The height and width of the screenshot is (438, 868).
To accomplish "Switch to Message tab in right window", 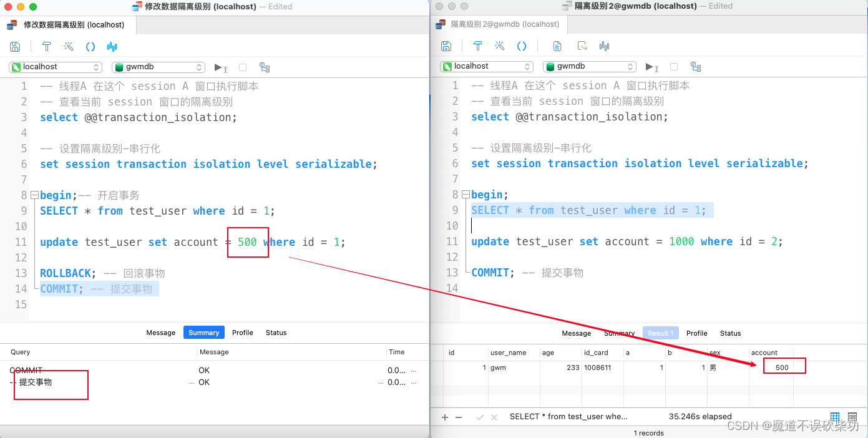I will [577, 333].
